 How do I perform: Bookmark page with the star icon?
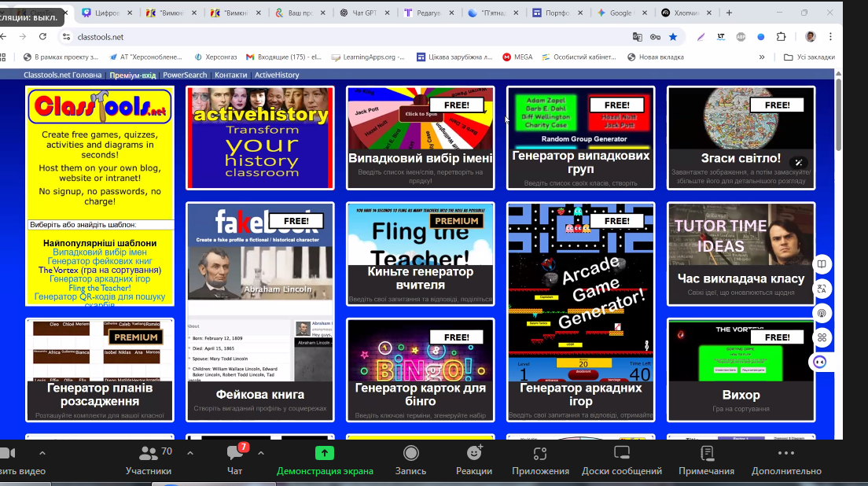coord(673,37)
